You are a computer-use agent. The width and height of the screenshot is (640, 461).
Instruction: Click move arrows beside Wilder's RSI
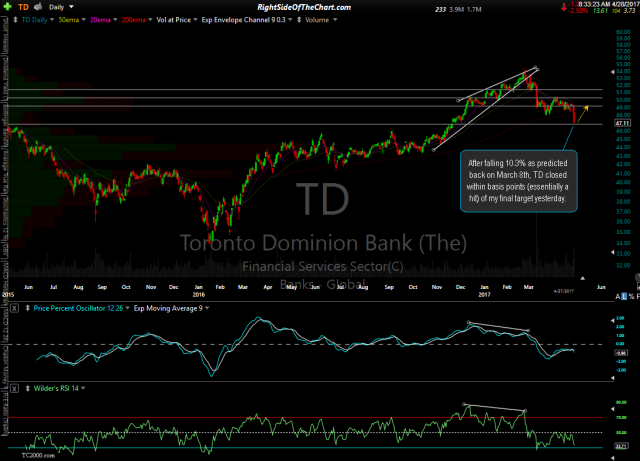coord(28,388)
